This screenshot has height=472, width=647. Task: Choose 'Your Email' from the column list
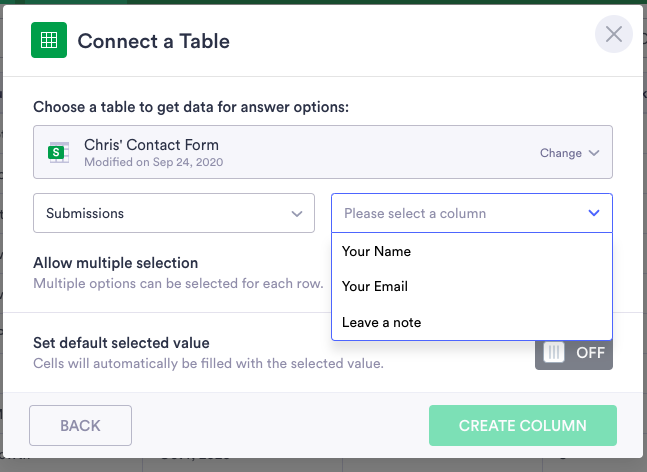tap(375, 286)
